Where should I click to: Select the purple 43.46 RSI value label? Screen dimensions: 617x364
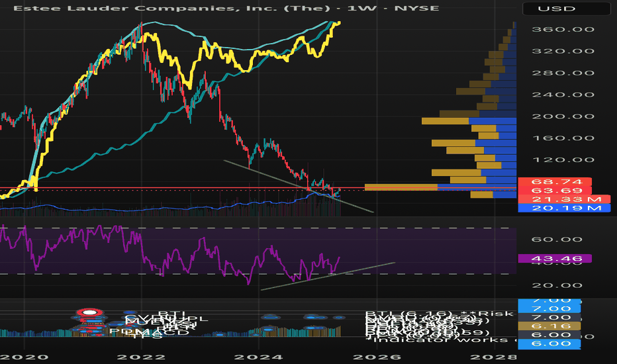point(555,259)
